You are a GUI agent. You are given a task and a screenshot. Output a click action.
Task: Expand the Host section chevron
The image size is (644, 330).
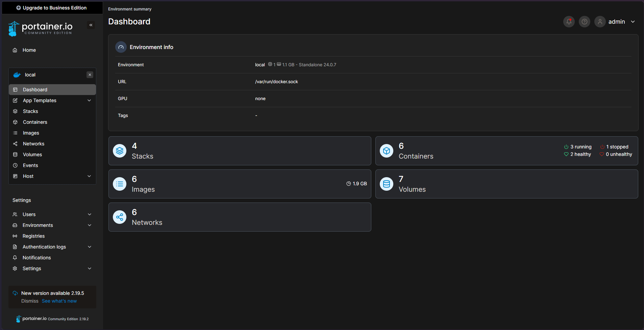pyautogui.click(x=89, y=176)
